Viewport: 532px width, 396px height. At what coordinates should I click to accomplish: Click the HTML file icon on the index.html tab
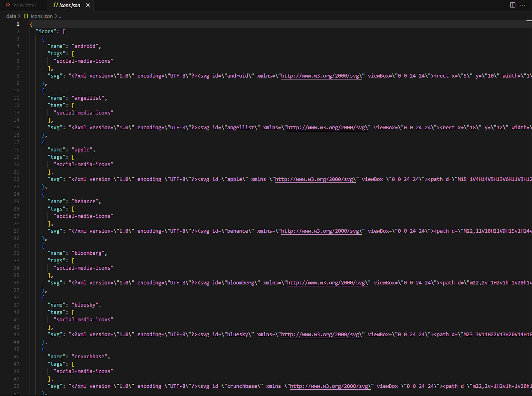[8, 5]
